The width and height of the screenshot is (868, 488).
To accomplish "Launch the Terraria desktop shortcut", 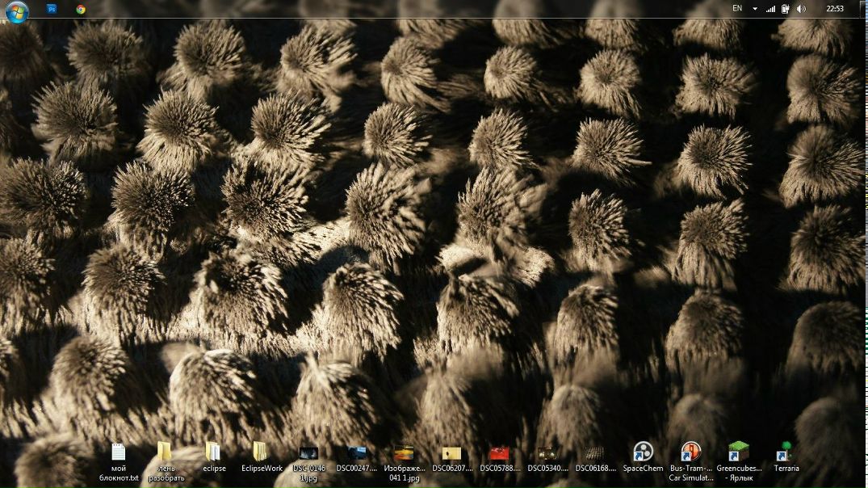I will click(786, 452).
